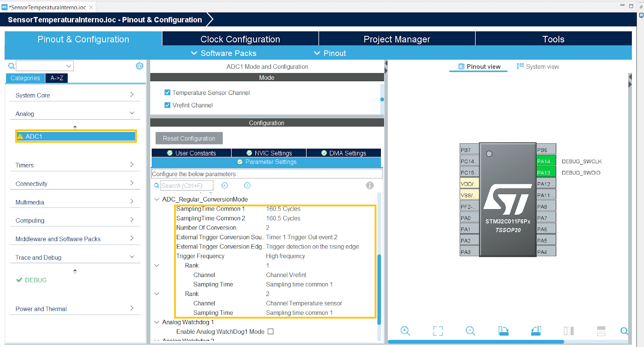Click the Reset Configuration button

pos(189,138)
